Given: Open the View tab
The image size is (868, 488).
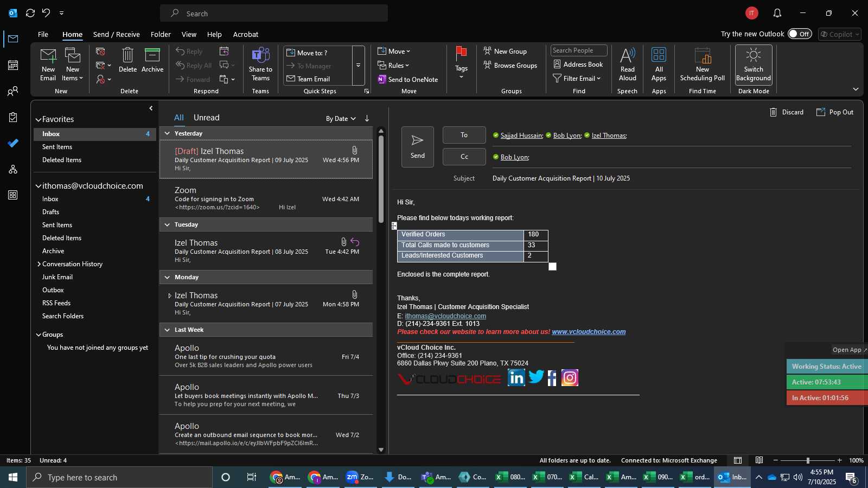Looking at the screenshot, I should (189, 34).
